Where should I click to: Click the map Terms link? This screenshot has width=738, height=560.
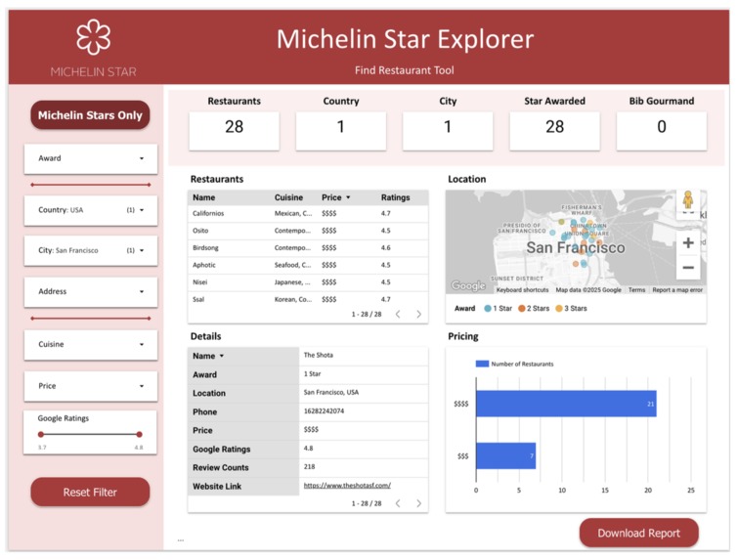[x=636, y=290]
